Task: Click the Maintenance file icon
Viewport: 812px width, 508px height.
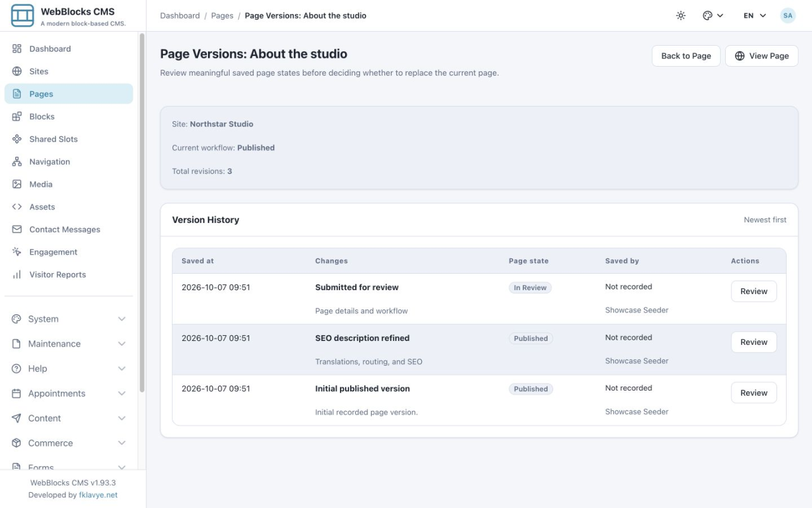Action: tap(16, 344)
